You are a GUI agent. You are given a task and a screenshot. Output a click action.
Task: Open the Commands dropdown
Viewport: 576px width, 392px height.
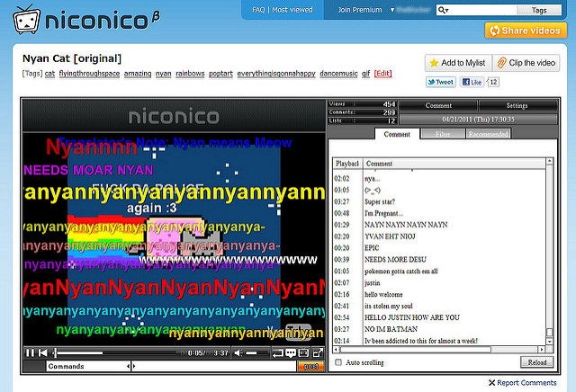click(88, 366)
